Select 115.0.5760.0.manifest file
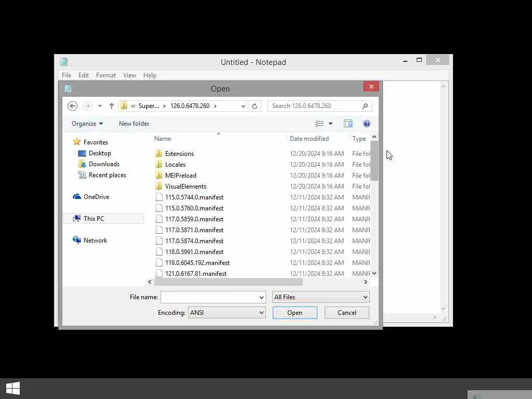 coord(194,208)
